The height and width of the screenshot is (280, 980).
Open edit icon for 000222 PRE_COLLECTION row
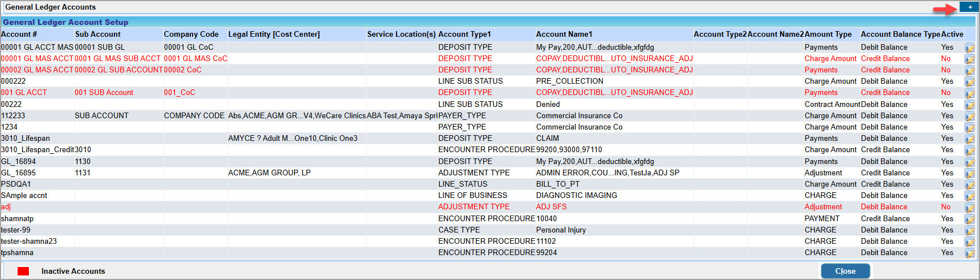(969, 82)
